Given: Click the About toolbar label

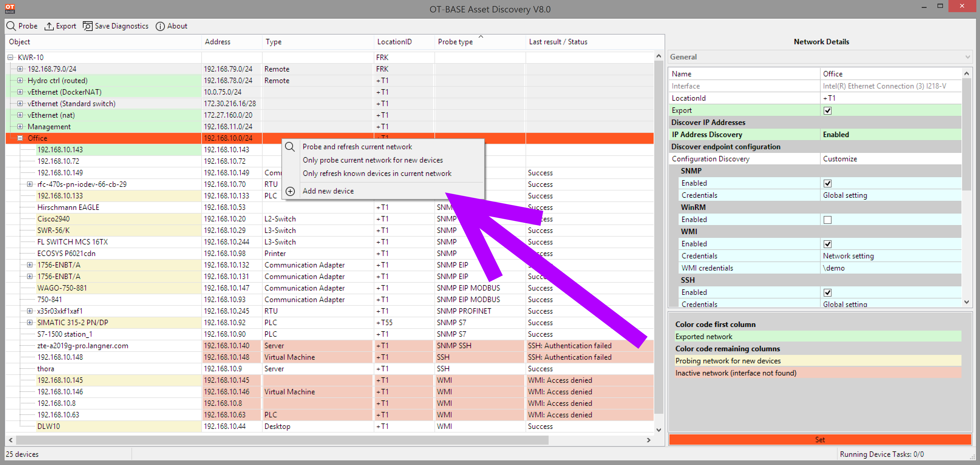Looking at the screenshot, I should (x=177, y=26).
